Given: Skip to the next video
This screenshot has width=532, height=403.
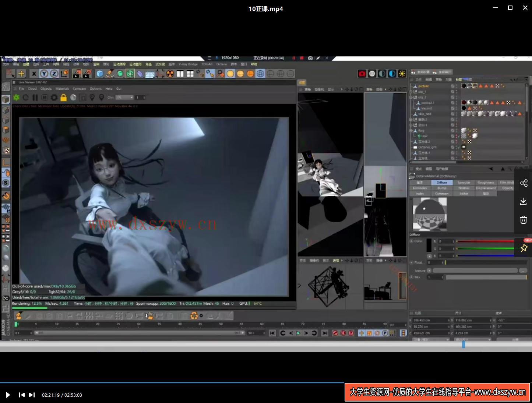Looking at the screenshot, I should 32,395.
